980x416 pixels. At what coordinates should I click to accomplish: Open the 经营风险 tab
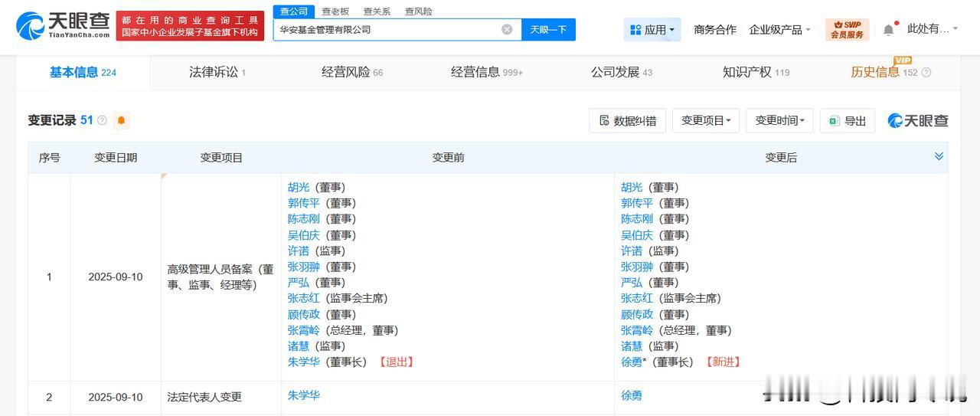tap(352, 72)
